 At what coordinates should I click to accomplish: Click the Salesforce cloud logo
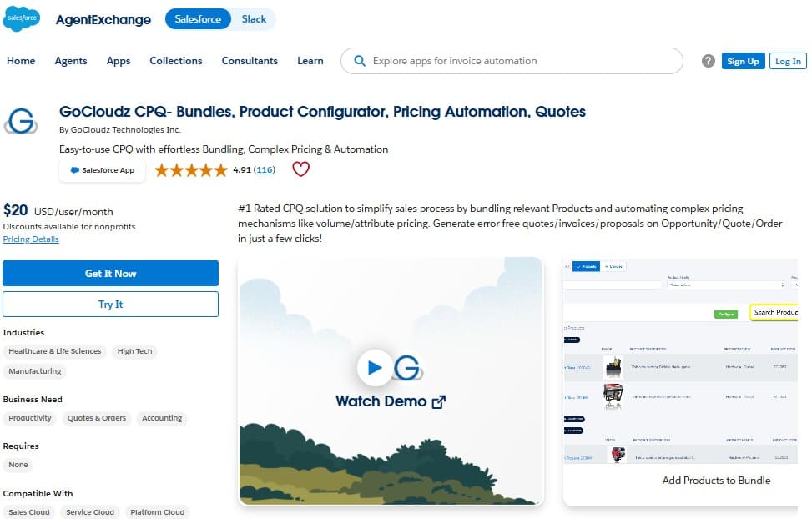tap(21, 18)
